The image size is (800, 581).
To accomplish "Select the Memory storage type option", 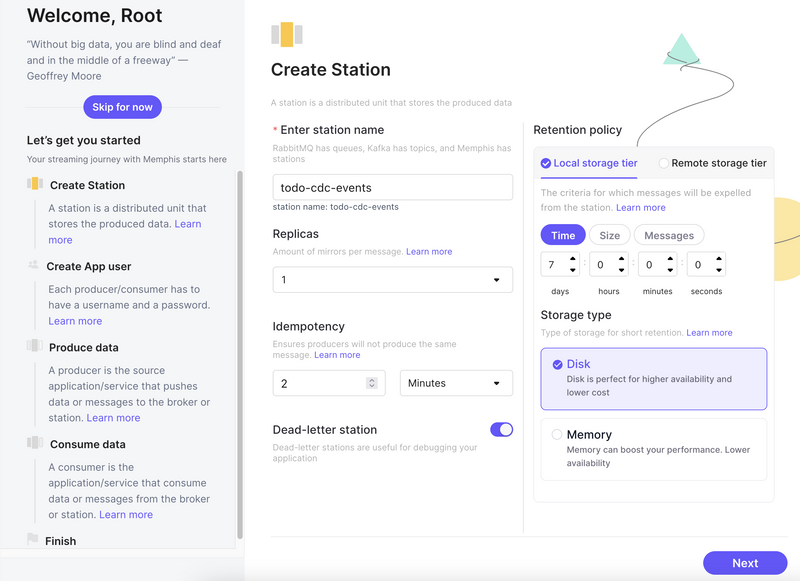I will (558, 435).
